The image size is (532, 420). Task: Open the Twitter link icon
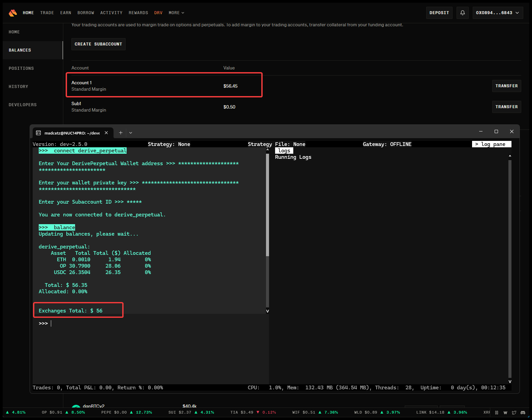pyautogui.click(x=514, y=413)
